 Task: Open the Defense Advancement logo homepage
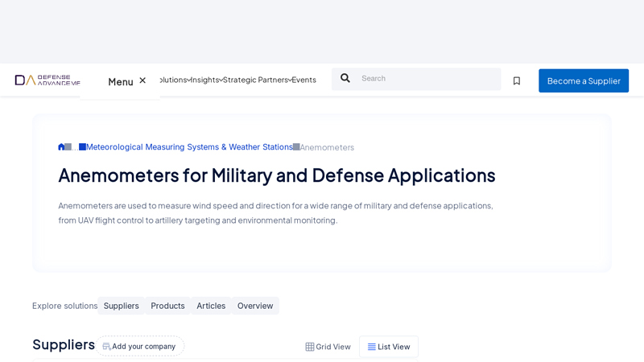point(47,80)
